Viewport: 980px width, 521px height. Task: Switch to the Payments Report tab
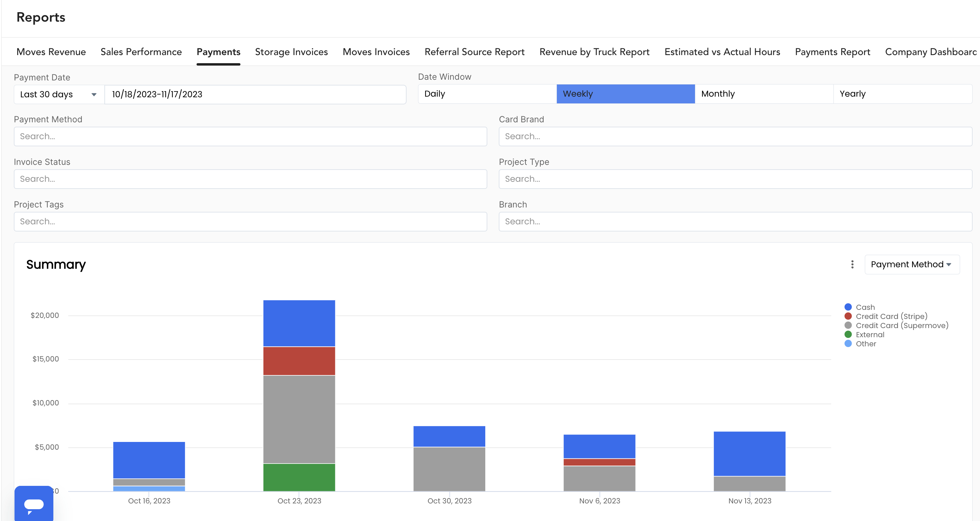tap(832, 52)
